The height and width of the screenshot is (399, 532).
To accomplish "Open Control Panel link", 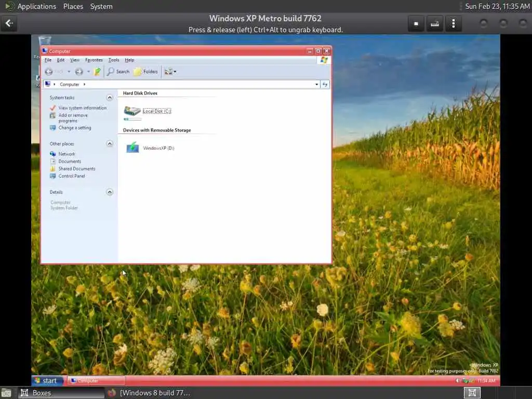I will pos(72,176).
